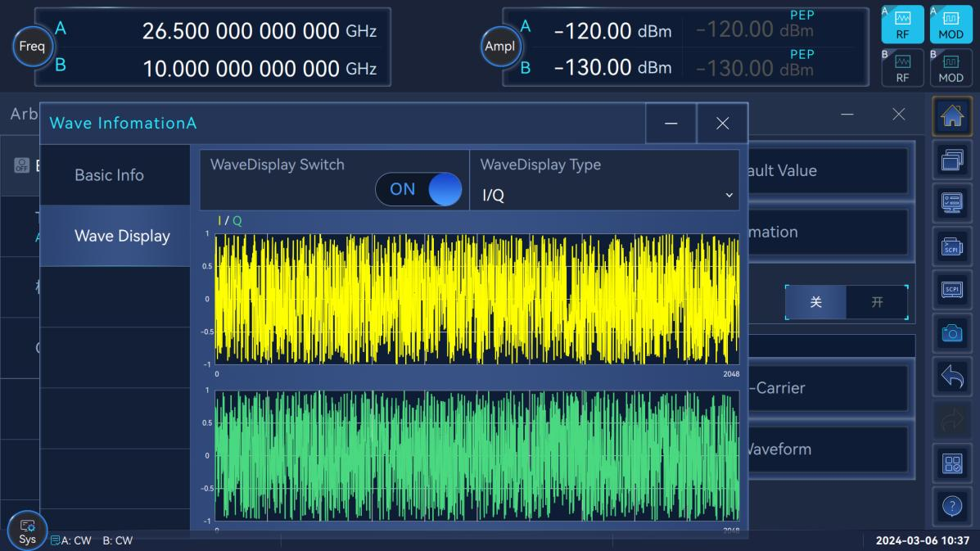Toggle channel B MOD output
Image resolution: width=980 pixels, height=551 pixels.
951,68
